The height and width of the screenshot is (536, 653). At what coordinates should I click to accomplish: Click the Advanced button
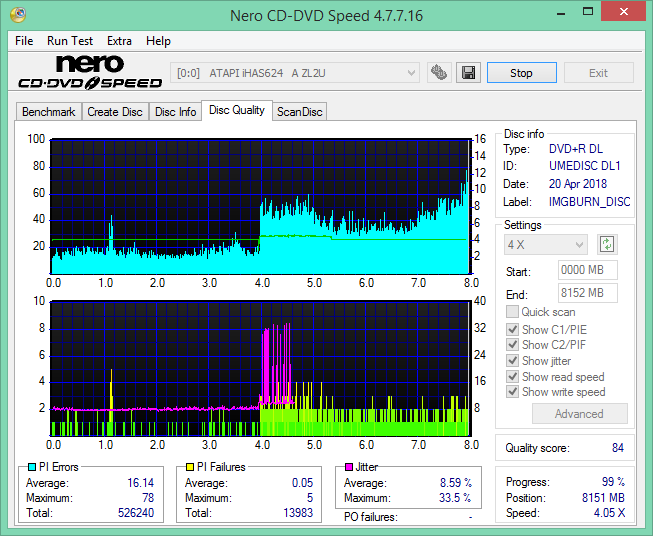[579, 414]
